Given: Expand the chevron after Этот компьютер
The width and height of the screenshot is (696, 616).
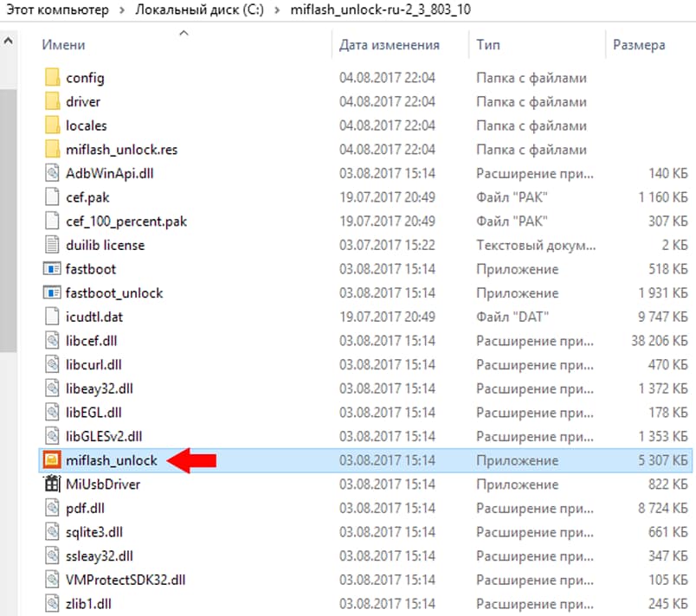Looking at the screenshot, I should 122,10.
